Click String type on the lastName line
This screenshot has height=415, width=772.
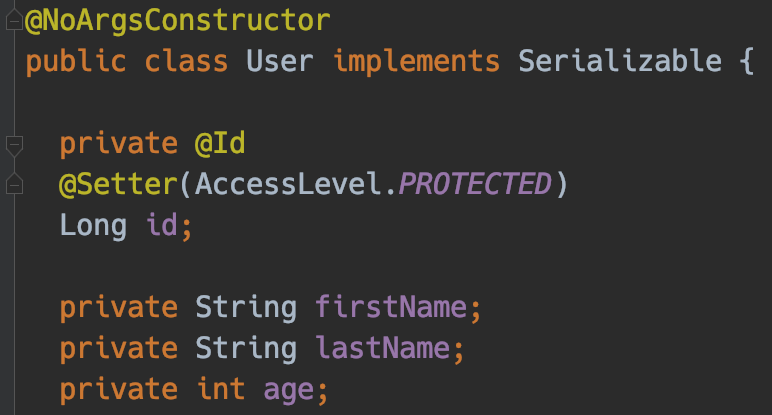[x=246, y=347]
